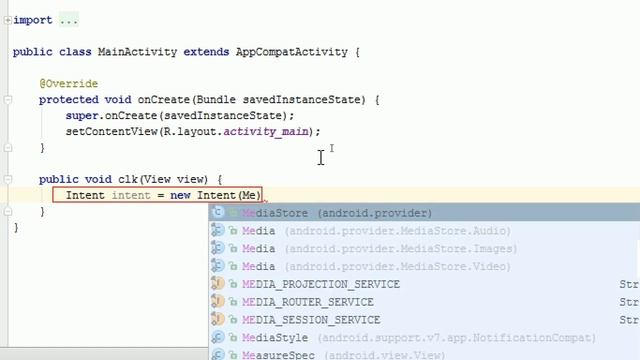Click the lock icon next to MediaStyle
Image resolution: width=640 pixels, height=360 pixels.
tap(233, 338)
